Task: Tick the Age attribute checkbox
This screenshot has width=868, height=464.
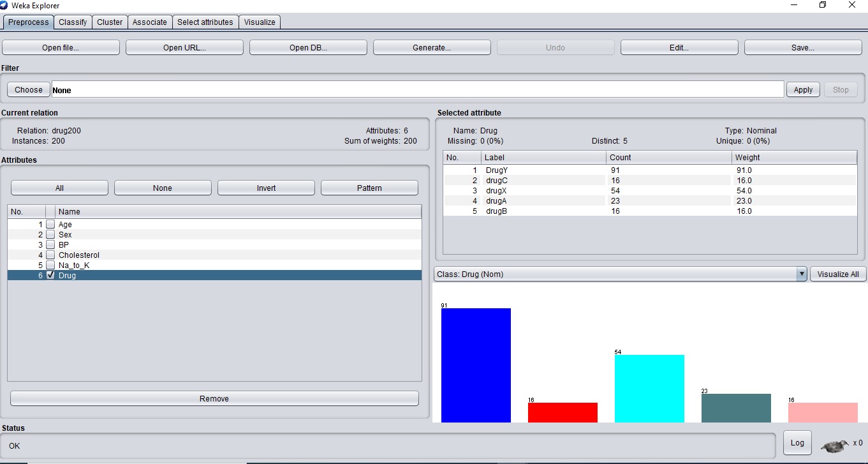Action: coord(50,225)
